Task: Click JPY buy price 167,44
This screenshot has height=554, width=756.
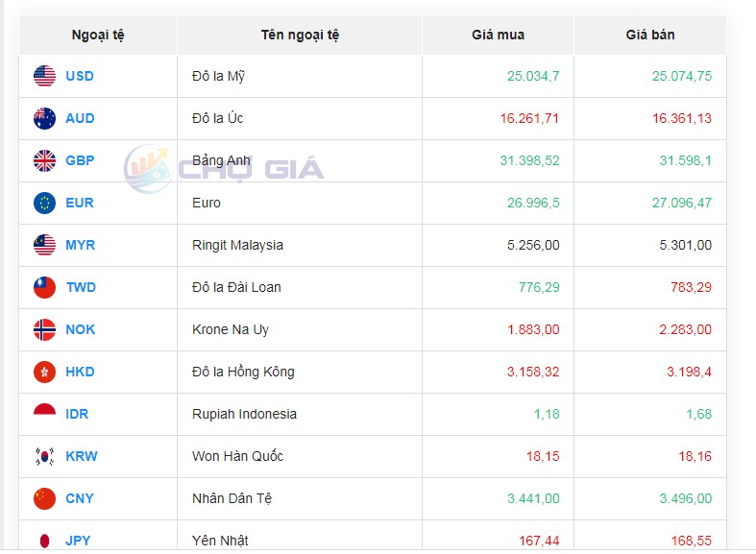Action: coord(539,541)
